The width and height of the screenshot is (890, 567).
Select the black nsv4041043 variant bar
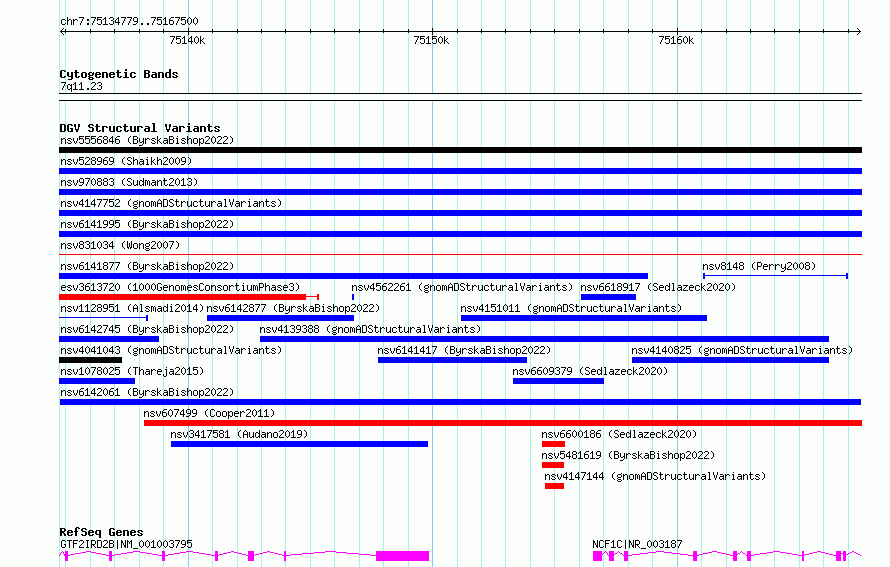90,360
